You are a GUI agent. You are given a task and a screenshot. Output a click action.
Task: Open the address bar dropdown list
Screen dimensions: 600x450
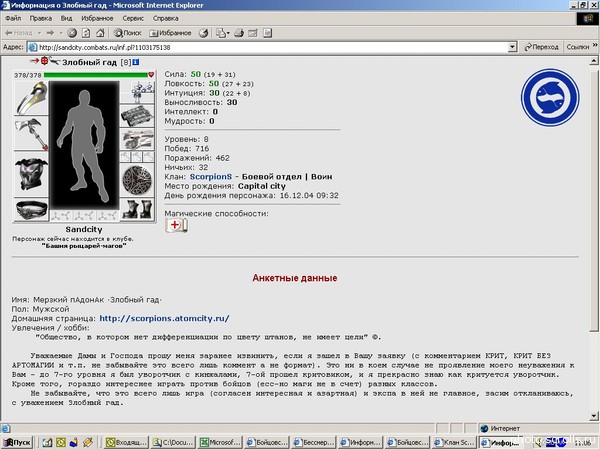tap(512, 47)
